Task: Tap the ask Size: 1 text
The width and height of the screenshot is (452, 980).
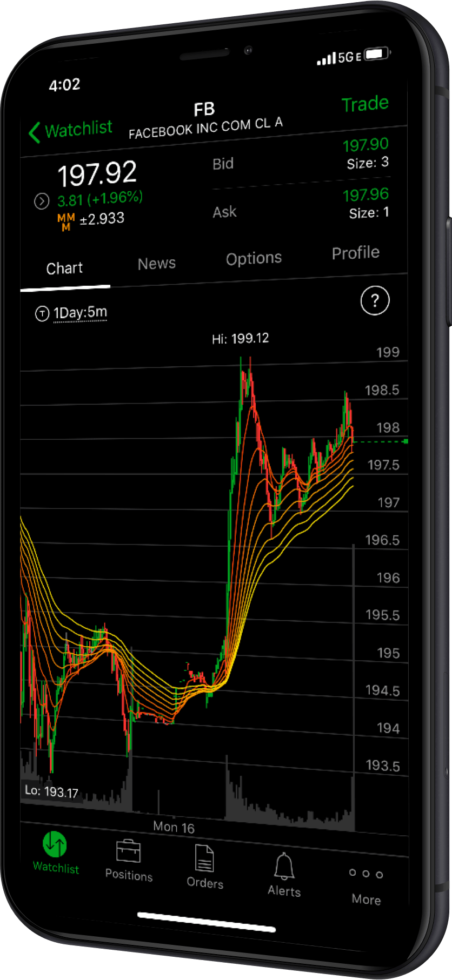Action: [x=369, y=212]
